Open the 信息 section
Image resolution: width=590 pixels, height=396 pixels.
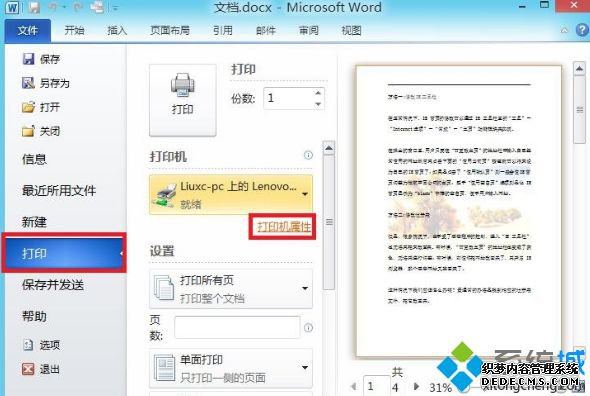pyautogui.click(x=34, y=159)
